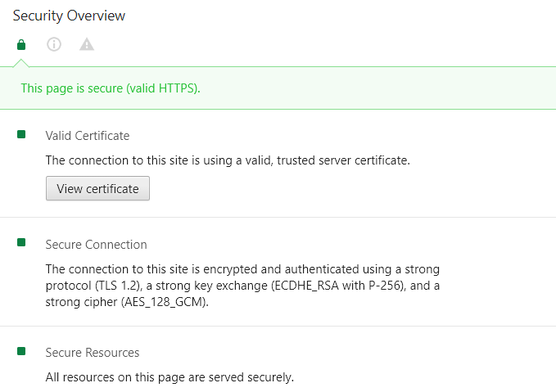556x392 pixels.
Task: Select the warning triangle icon
Action: point(87,44)
